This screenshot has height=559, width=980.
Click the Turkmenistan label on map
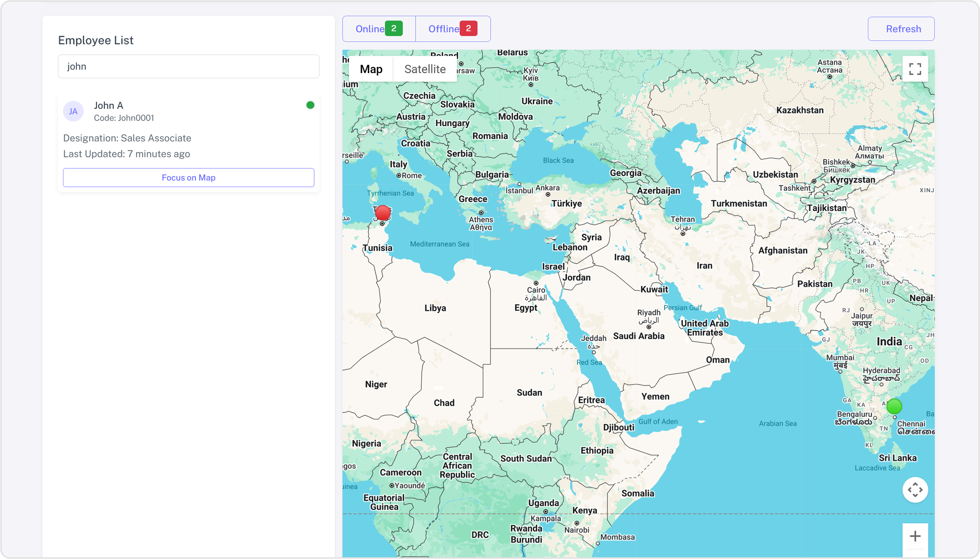(739, 203)
